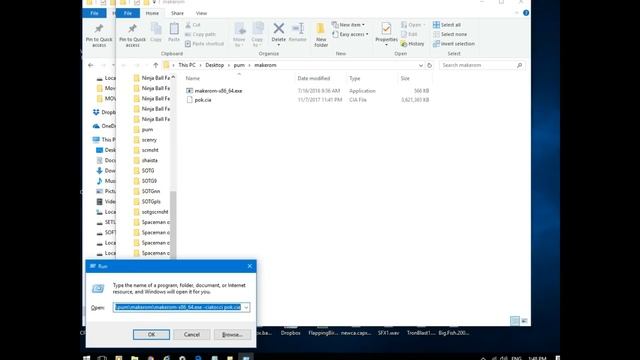This screenshot has height=360, width=640.
Task: Open the Run dialog's Open combo box arrow
Action: [x=246, y=307]
